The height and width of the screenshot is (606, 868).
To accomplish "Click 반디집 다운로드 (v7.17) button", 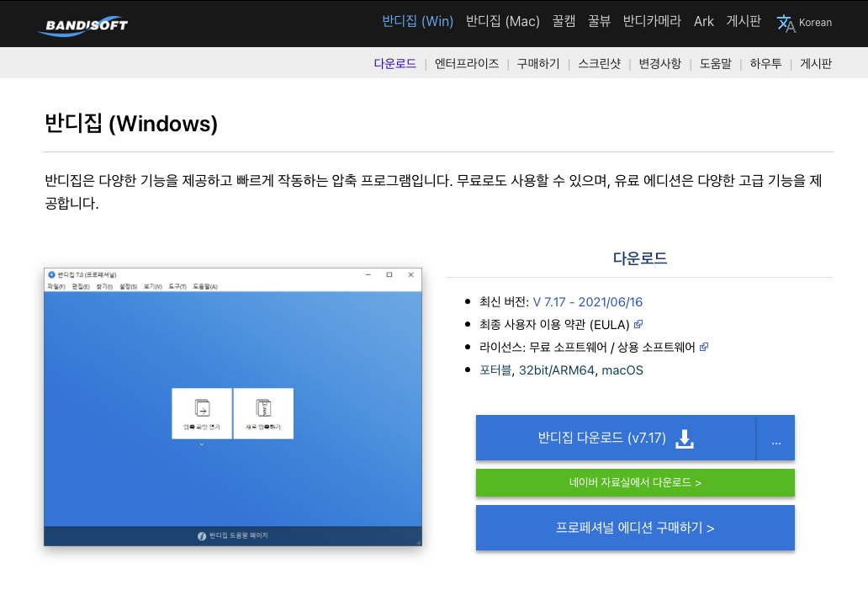I will 617,438.
